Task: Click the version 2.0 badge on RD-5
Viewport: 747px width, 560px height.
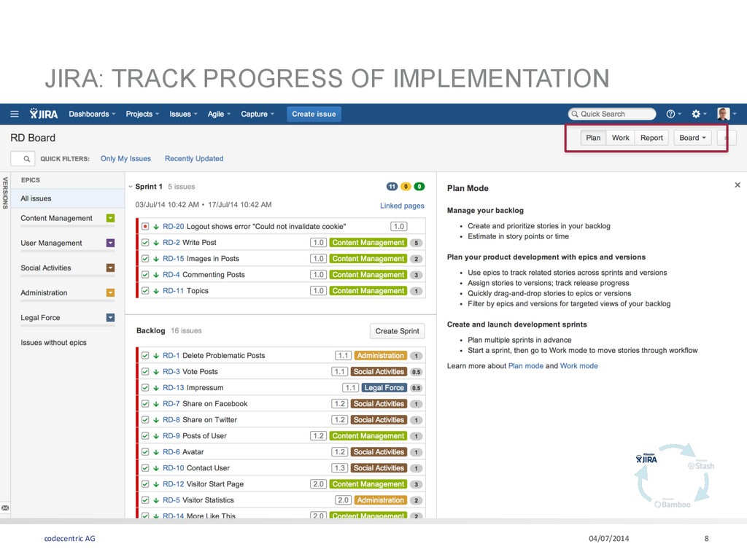Action: (x=343, y=500)
